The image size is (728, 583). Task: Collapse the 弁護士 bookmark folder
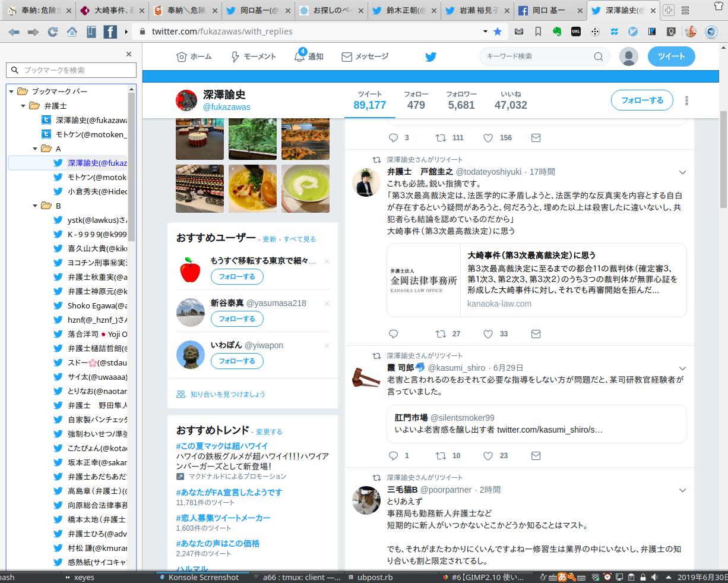tap(23, 106)
